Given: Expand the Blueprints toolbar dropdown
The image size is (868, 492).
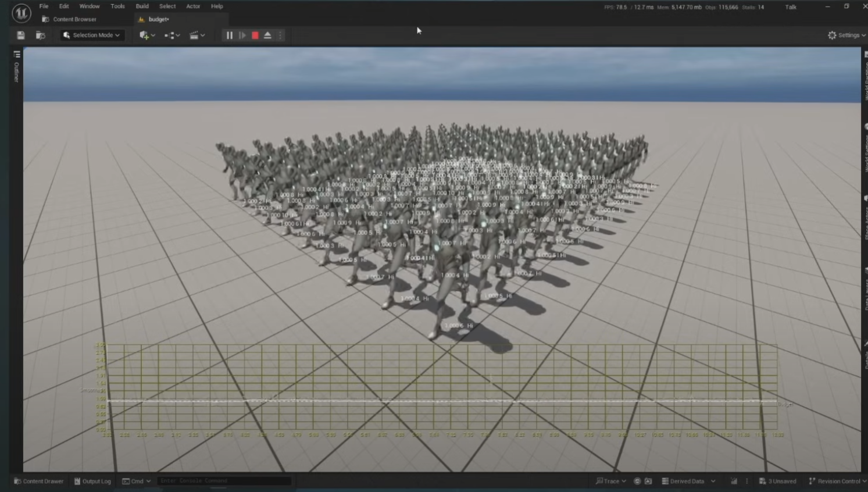Looking at the screenshot, I should coord(172,35).
